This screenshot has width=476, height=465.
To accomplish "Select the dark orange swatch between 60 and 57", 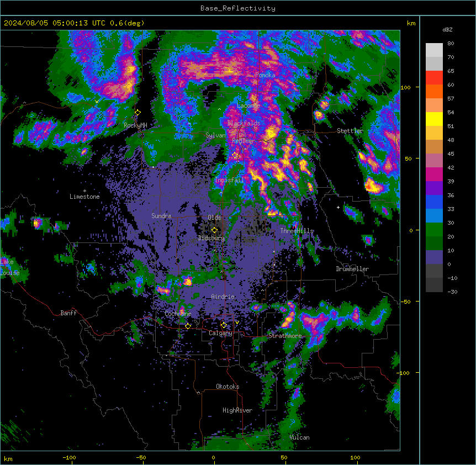I will [x=434, y=92].
